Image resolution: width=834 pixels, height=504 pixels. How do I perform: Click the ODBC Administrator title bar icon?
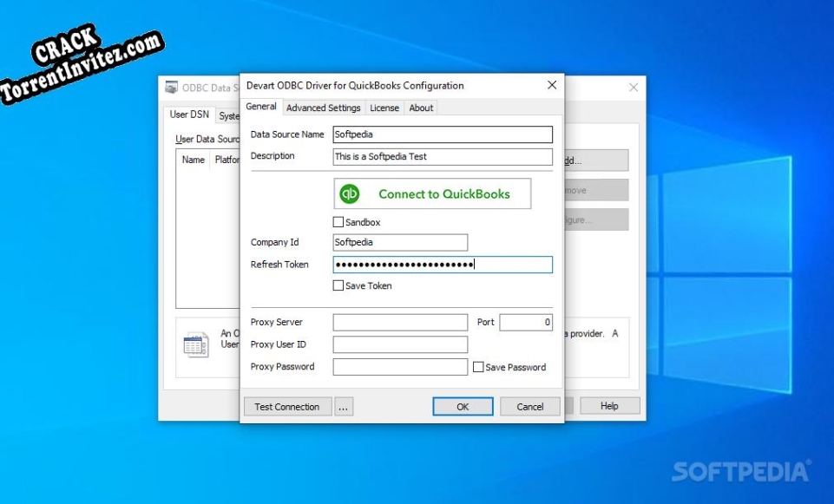pyautogui.click(x=170, y=86)
